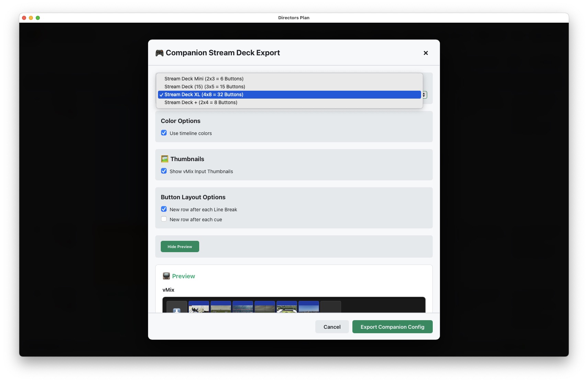Click the gamepad icon in the dialog header
Image resolution: width=588 pixels, height=382 pixels.
tap(159, 53)
